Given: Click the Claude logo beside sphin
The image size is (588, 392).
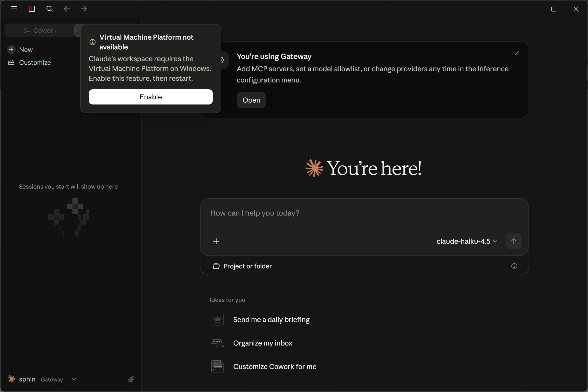Looking at the screenshot, I should click(11, 379).
